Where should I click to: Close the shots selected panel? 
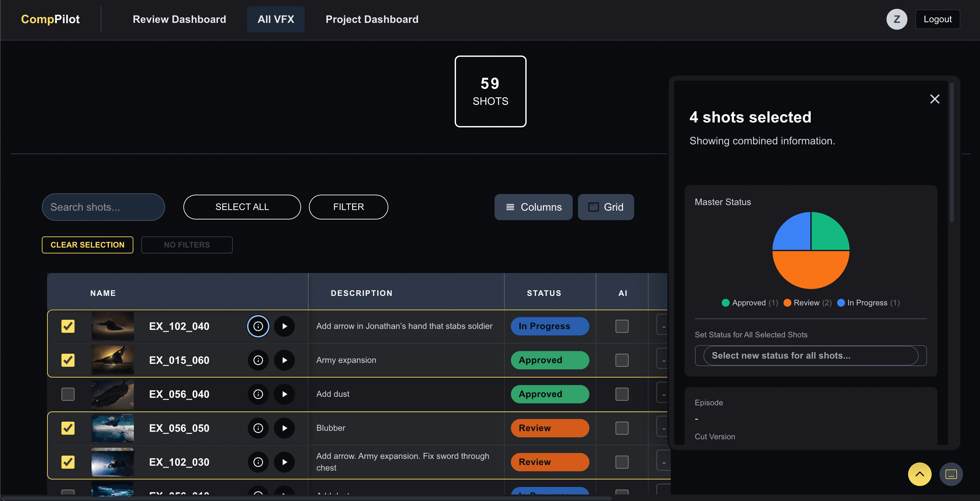tap(934, 99)
